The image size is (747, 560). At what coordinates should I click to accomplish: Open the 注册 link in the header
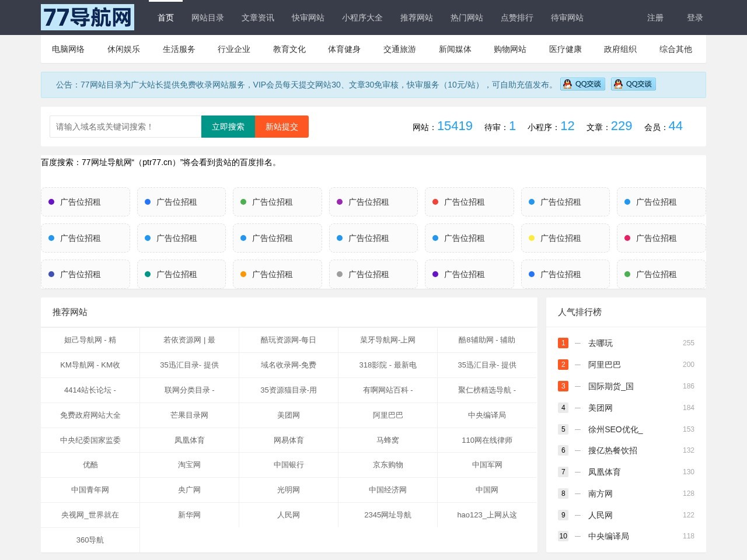click(655, 17)
